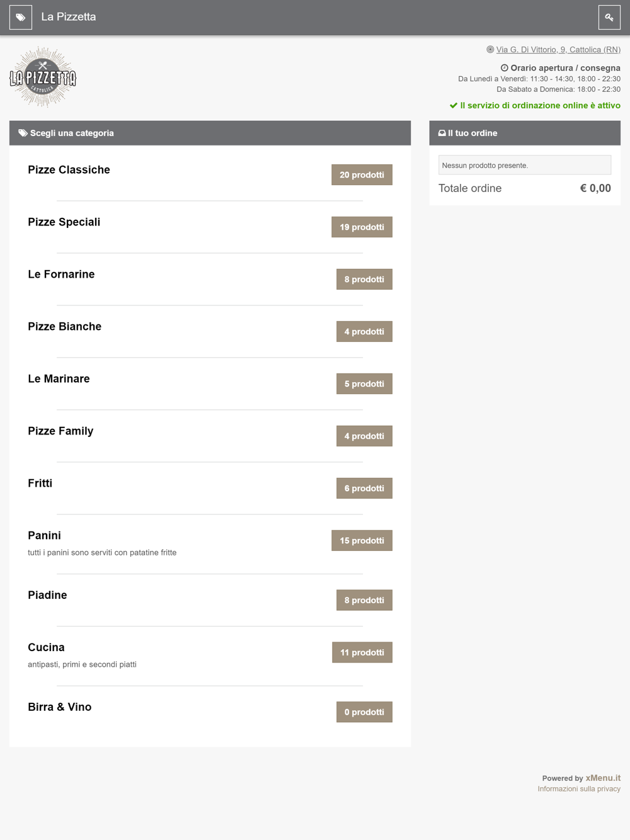Click the key login icon

coord(609,18)
